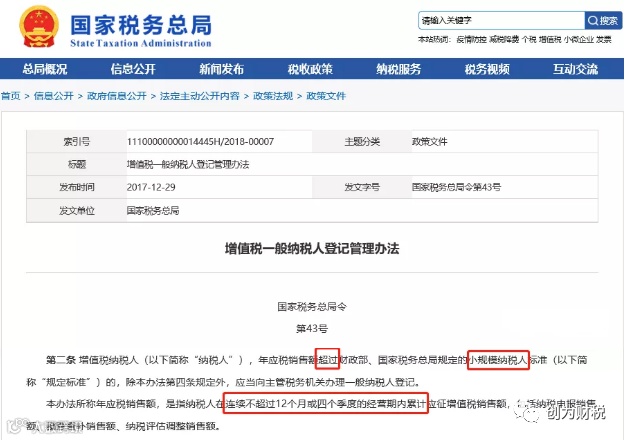Select the index number 11100000000014445H/2018-00007
The width and height of the screenshot is (625, 440).
pyautogui.click(x=200, y=141)
